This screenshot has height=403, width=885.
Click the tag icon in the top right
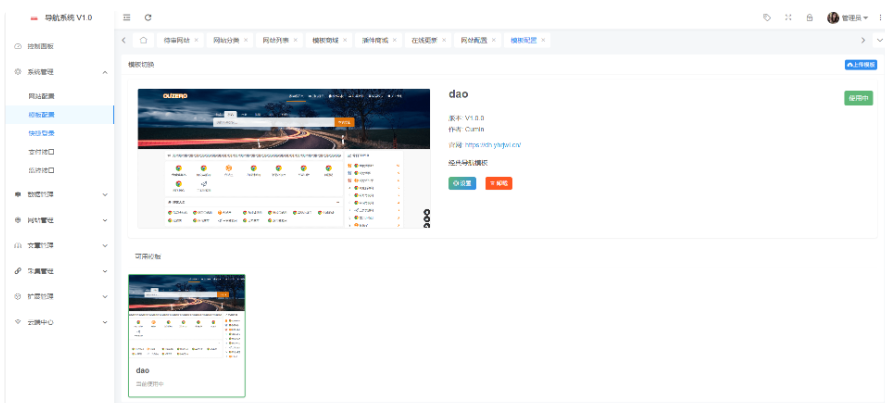pyautogui.click(x=766, y=17)
